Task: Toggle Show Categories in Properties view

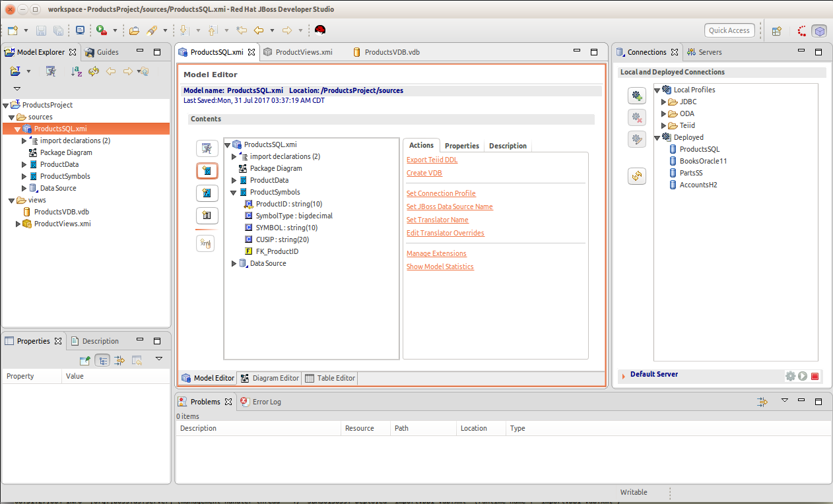Action: (102, 360)
